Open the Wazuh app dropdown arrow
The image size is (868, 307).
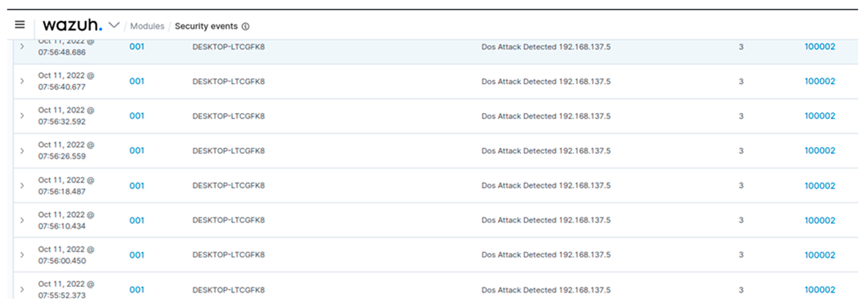click(x=114, y=25)
